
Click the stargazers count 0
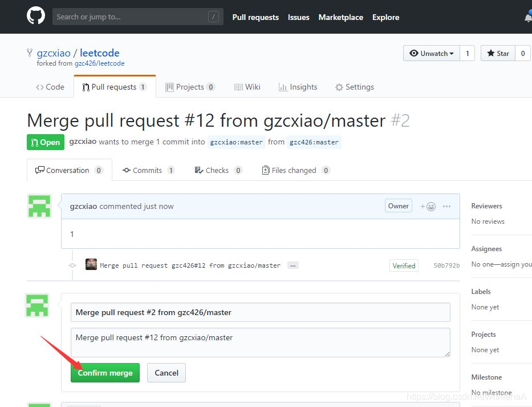tap(523, 53)
